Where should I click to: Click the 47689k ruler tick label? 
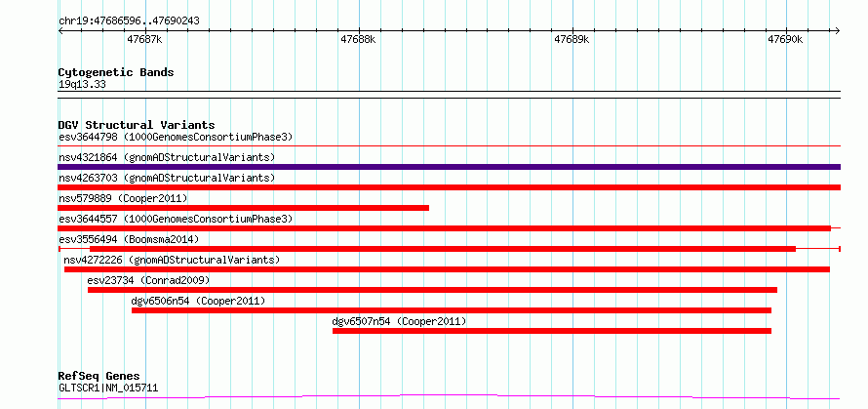click(x=572, y=39)
